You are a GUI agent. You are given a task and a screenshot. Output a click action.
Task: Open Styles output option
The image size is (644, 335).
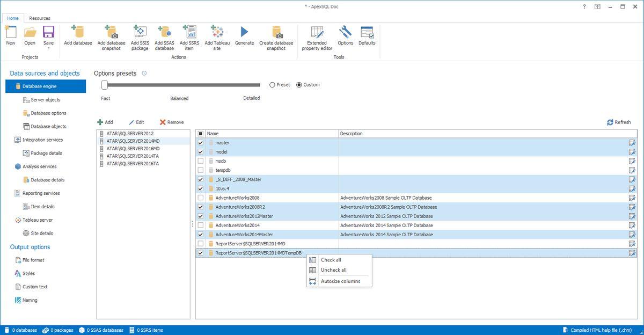pyautogui.click(x=25, y=274)
